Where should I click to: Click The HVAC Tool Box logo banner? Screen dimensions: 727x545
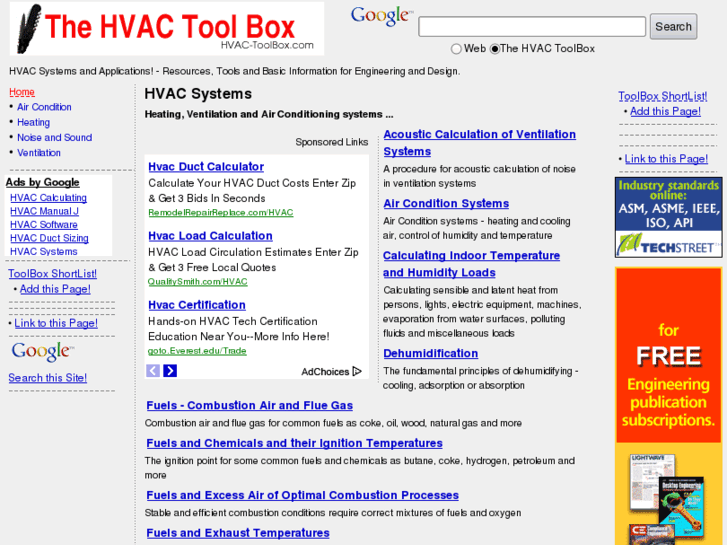pos(167,29)
